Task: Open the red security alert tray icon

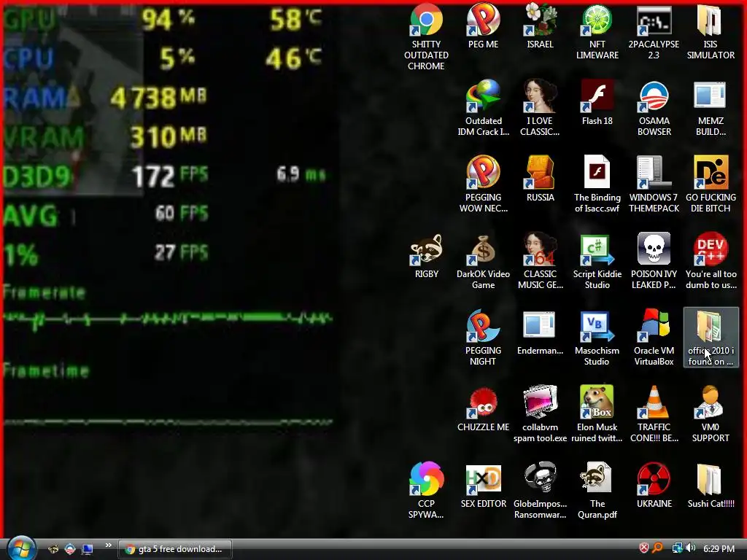Action: pos(643,548)
